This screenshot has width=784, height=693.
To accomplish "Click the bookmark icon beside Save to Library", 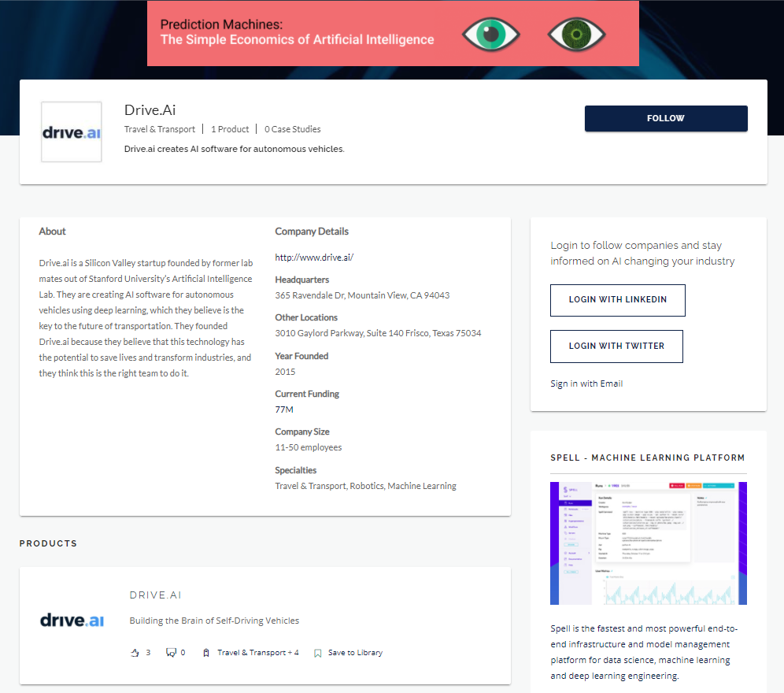I will [318, 653].
